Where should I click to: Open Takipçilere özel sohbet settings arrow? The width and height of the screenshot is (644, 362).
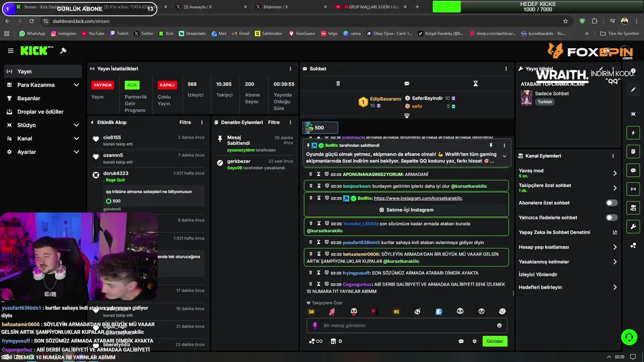pyautogui.click(x=615, y=188)
